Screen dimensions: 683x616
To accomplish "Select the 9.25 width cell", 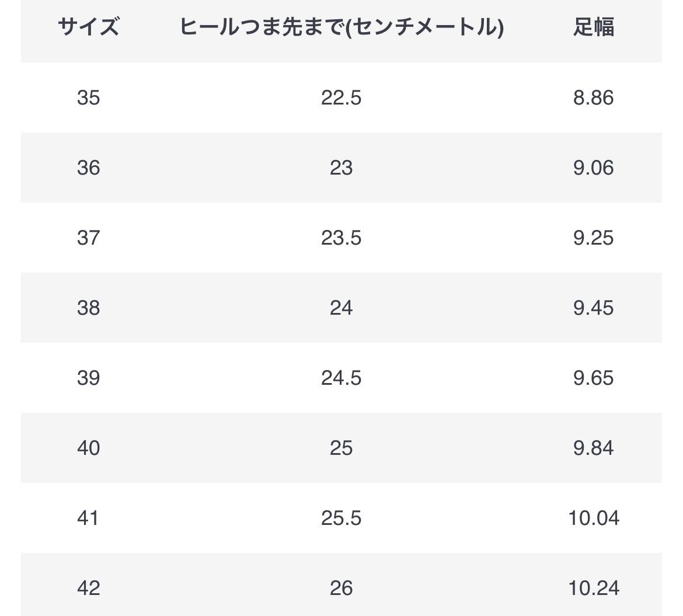I will click(x=593, y=238).
